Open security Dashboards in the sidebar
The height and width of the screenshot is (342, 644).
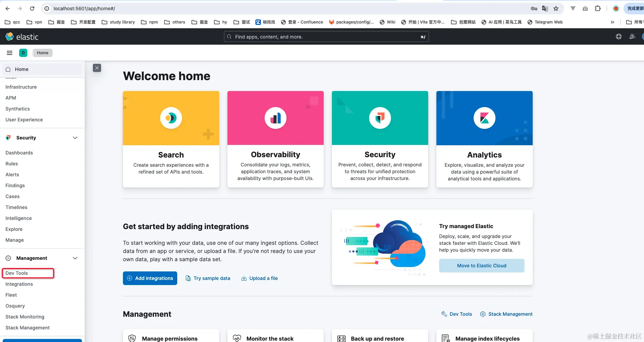[19, 153]
